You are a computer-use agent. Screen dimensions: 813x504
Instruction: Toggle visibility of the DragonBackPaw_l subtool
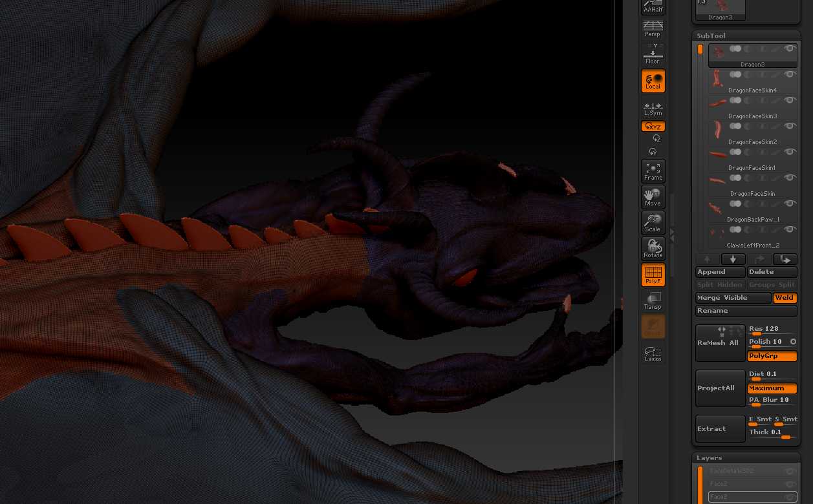(x=790, y=204)
